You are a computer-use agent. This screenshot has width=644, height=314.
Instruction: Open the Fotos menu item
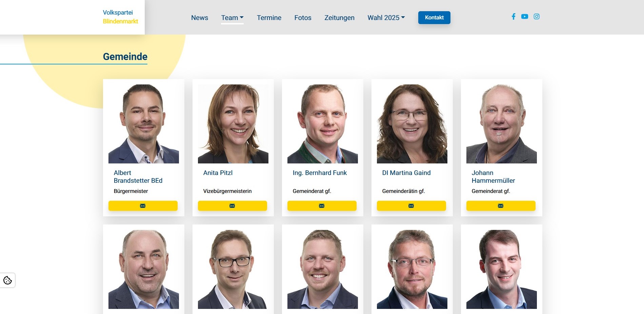coord(303,18)
